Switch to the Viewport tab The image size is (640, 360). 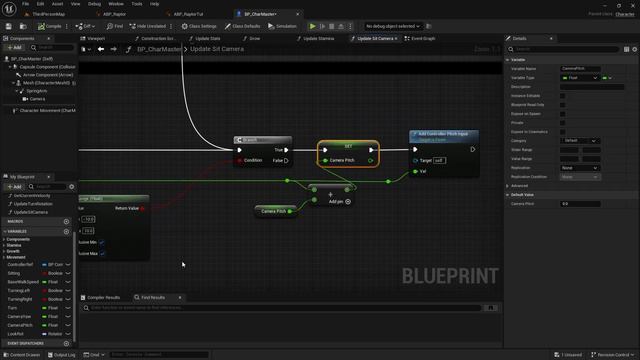click(x=93, y=38)
